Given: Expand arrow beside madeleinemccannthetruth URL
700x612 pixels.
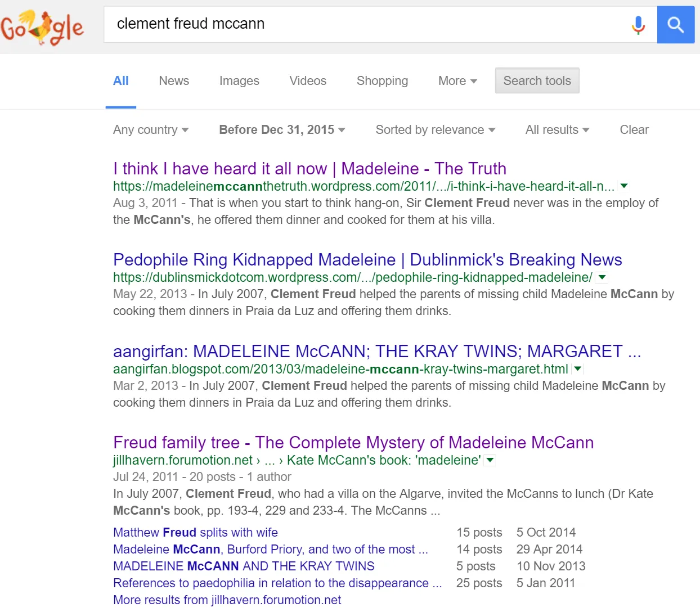Looking at the screenshot, I should (623, 186).
